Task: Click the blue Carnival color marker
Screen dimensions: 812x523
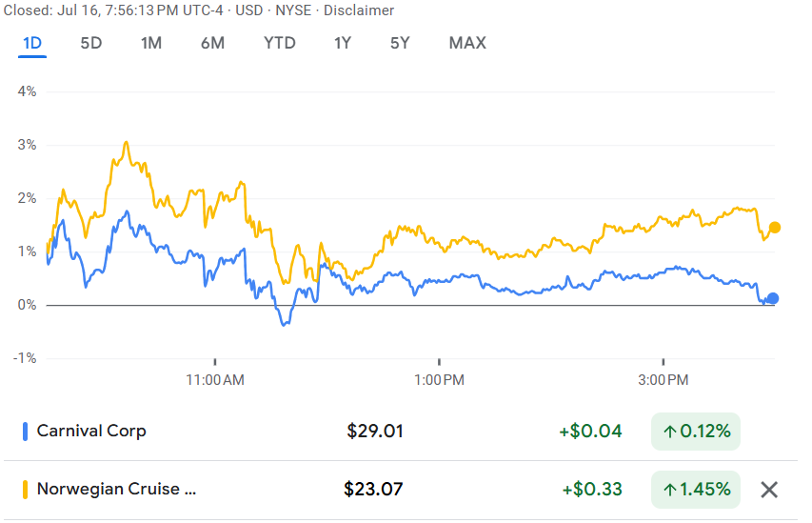Action: (25, 432)
